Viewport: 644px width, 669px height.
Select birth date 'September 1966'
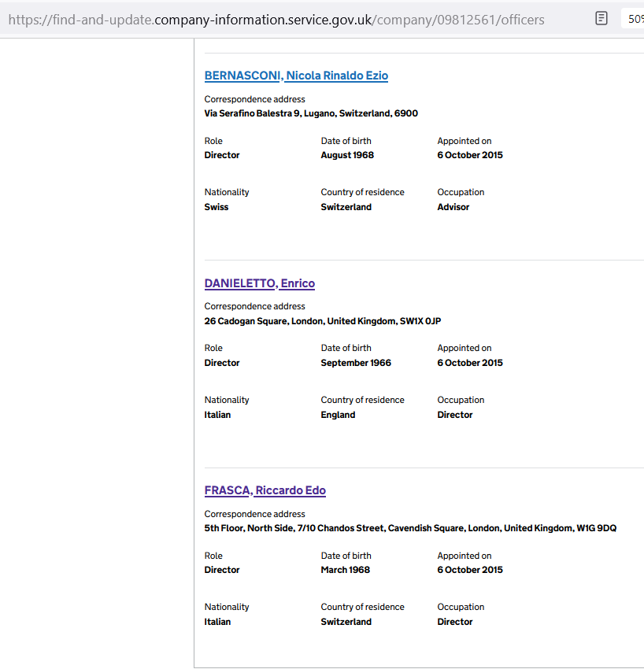coord(356,363)
